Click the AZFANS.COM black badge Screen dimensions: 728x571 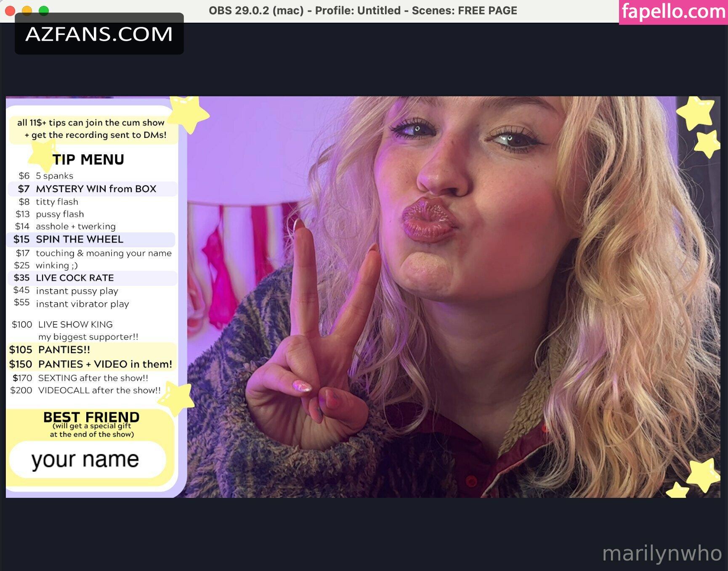coord(99,34)
